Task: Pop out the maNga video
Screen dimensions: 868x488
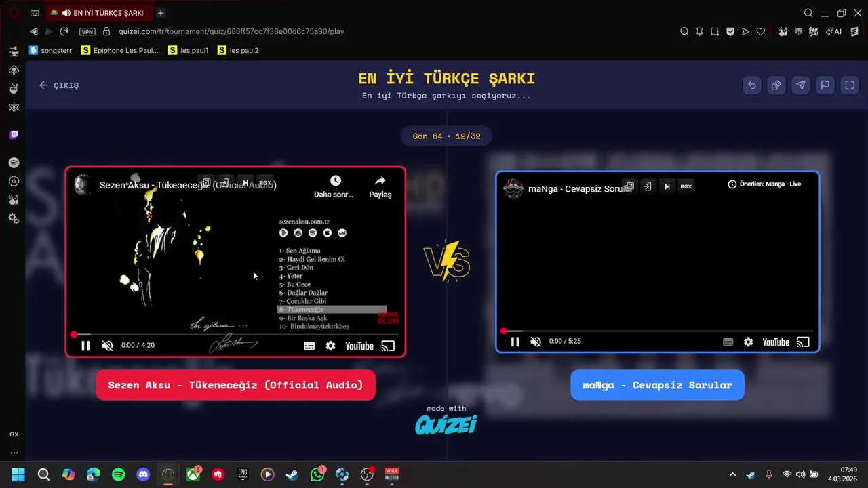Action: (629, 186)
